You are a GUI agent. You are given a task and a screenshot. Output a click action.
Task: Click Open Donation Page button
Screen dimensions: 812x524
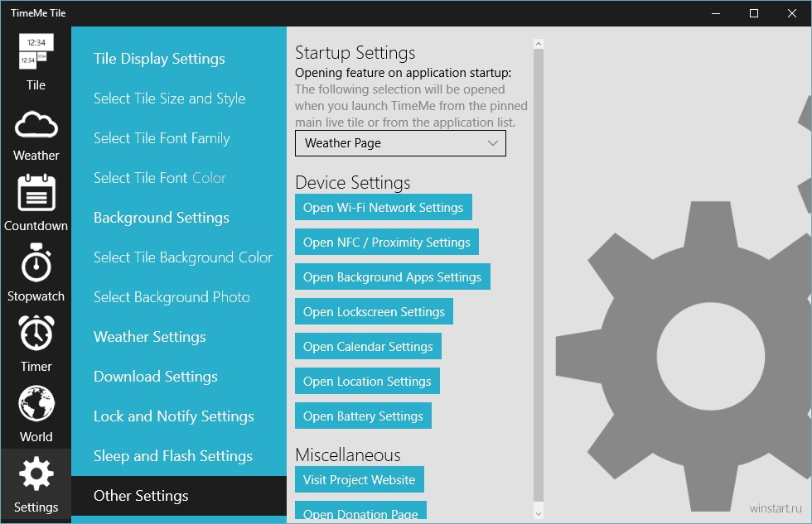[x=361, y=510]
